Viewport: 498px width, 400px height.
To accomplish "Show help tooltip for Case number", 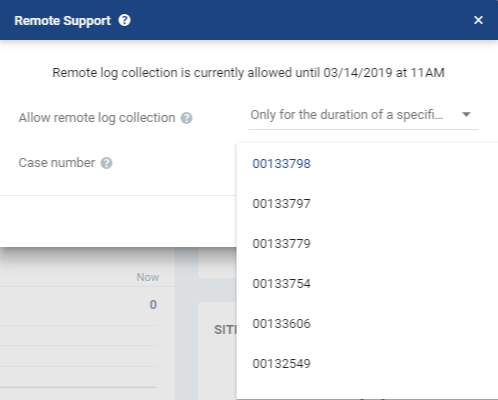I will [x=106, y=163].
